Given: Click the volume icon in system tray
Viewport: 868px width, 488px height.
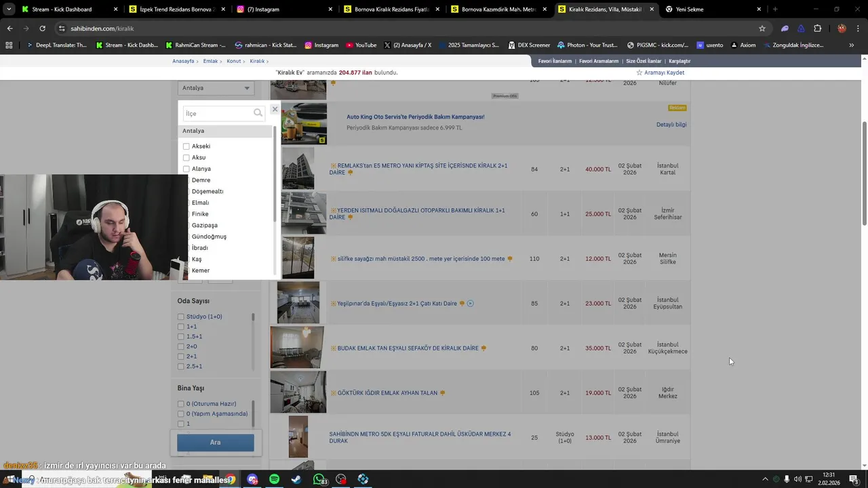Looking at the screenshot, I should coord(797,479).
